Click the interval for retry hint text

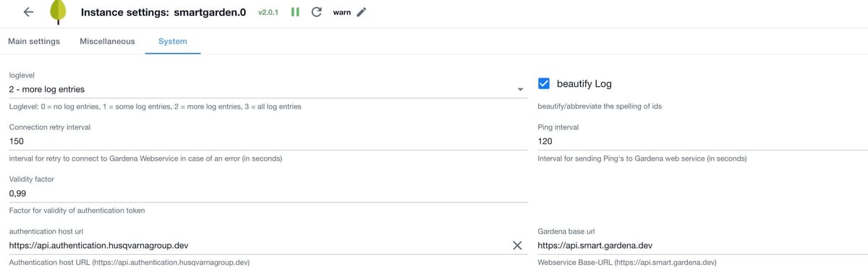point(145,158)
